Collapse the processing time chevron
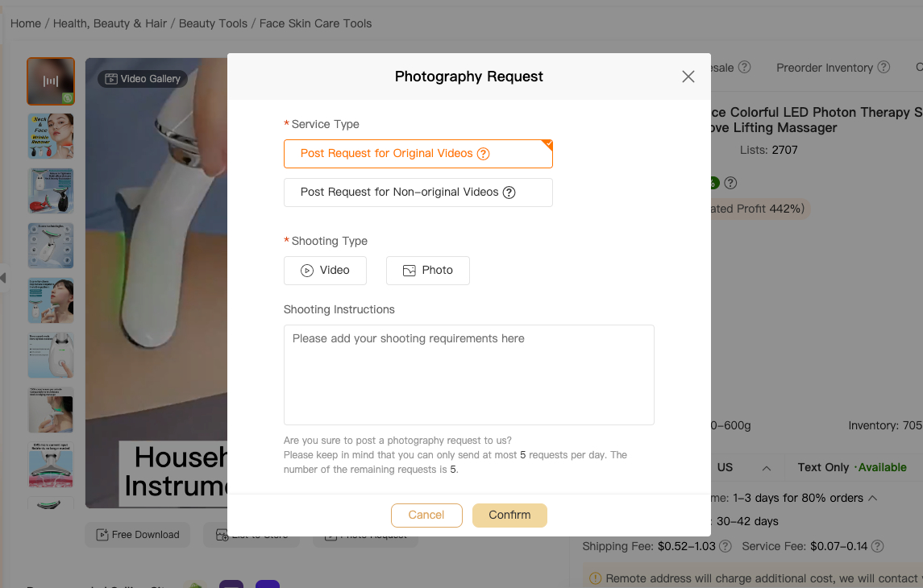 tap(873, 498)
